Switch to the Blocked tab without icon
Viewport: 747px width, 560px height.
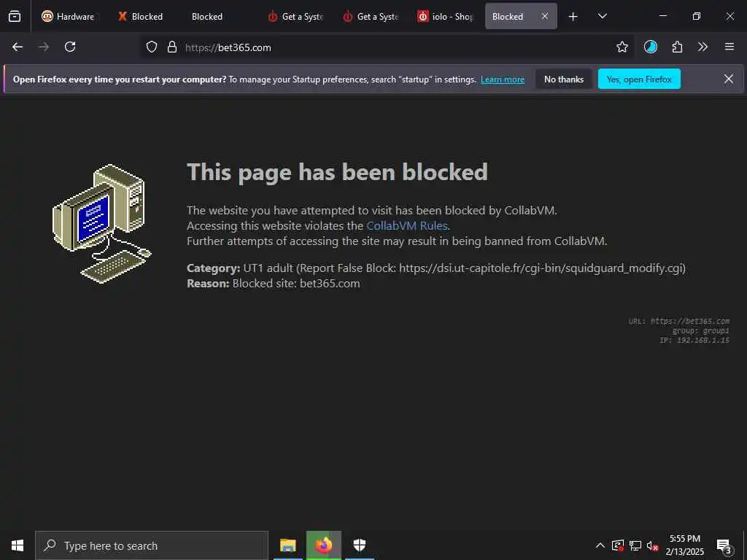pyautogui.click(x=207, y=17)
